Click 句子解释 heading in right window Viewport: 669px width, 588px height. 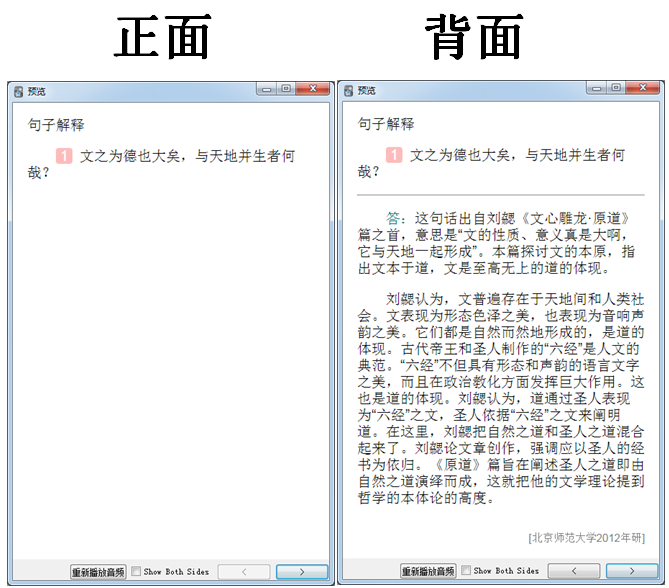386,124
